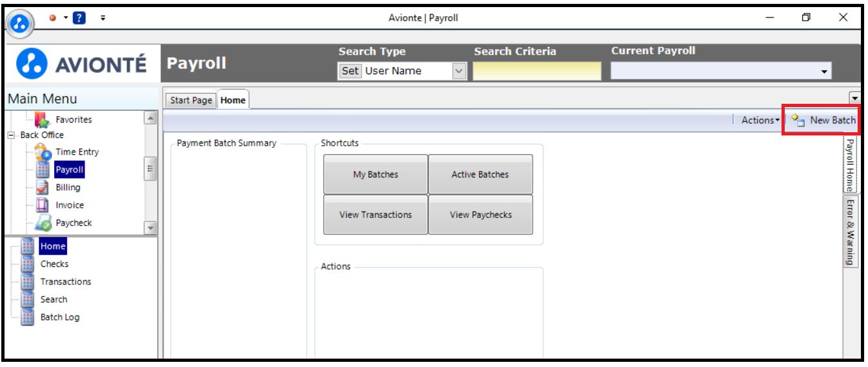Image resolution: width=868 pixels, height=367 pixels.
Task: Select the Batch Log icon
Action: (27, 317)
